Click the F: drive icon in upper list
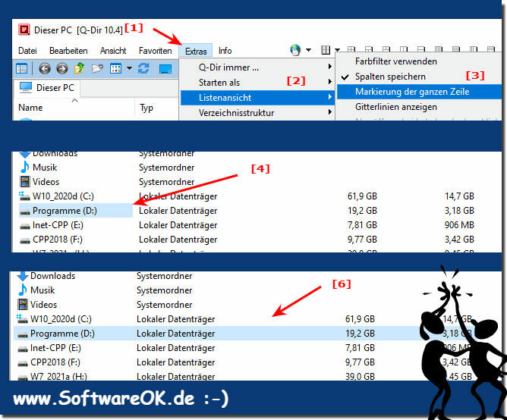 coord(25,240)
